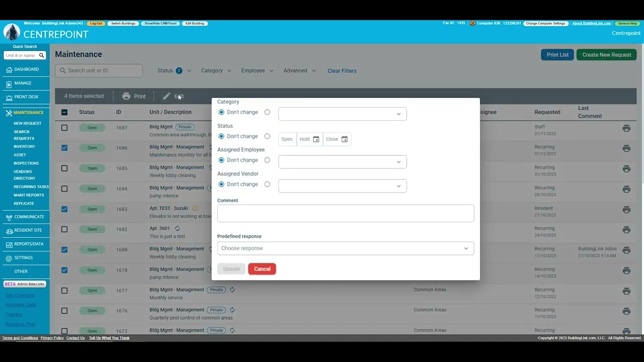Image resolution: width=644 pixels, height=362 pixels.
Task: Open the Hold date calendar icon
Action: point(316,139)
